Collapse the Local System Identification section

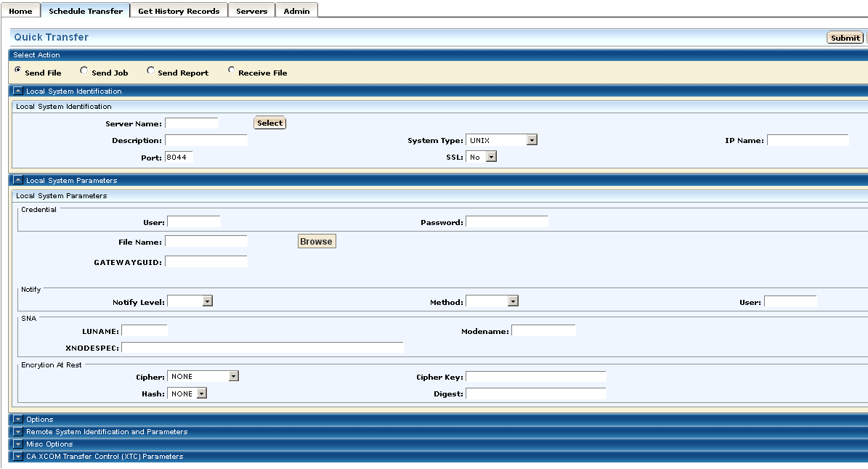pyautogui.click(x=18, y=91)
